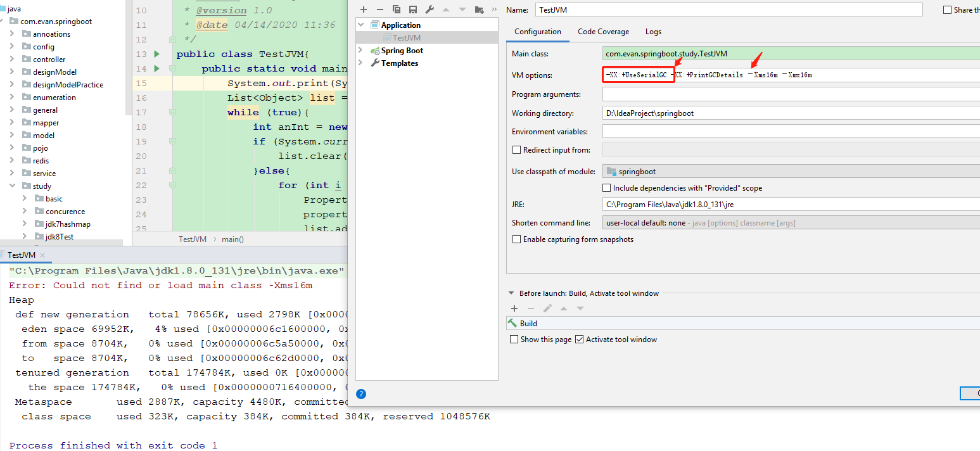Expand the Spring Boot configurations node
The width and height of the screenshot is (980, 451).
pos(361,51)
